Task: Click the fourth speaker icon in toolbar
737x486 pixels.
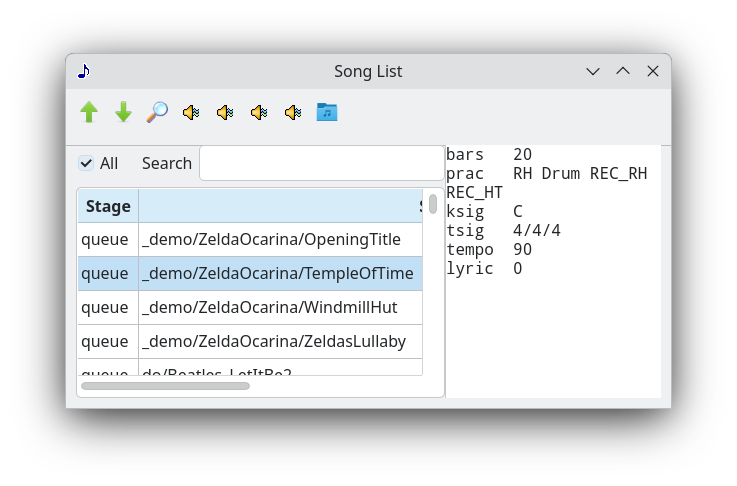Action: click(293, 112)
